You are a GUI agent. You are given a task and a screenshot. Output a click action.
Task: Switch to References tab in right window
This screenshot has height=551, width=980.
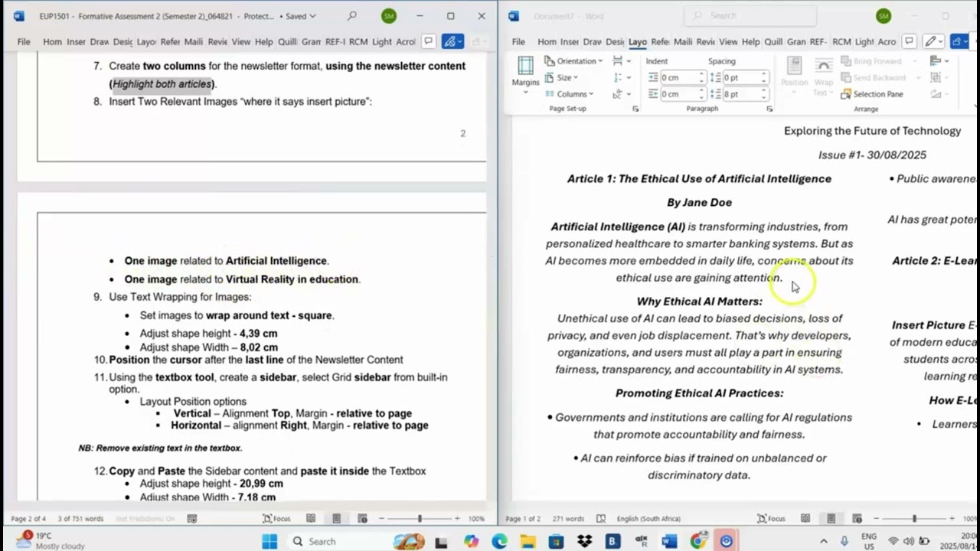[660, 41]
